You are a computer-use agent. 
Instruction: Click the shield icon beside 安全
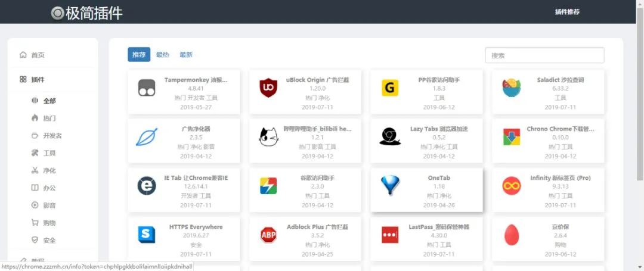tap(35, 240)
